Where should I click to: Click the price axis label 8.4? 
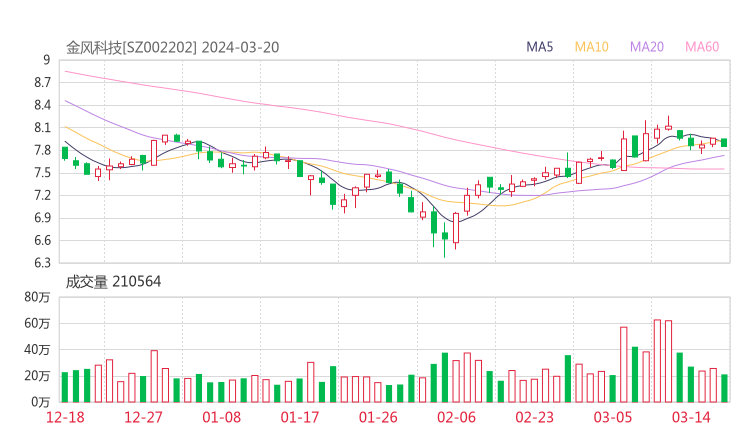point(42,105)
